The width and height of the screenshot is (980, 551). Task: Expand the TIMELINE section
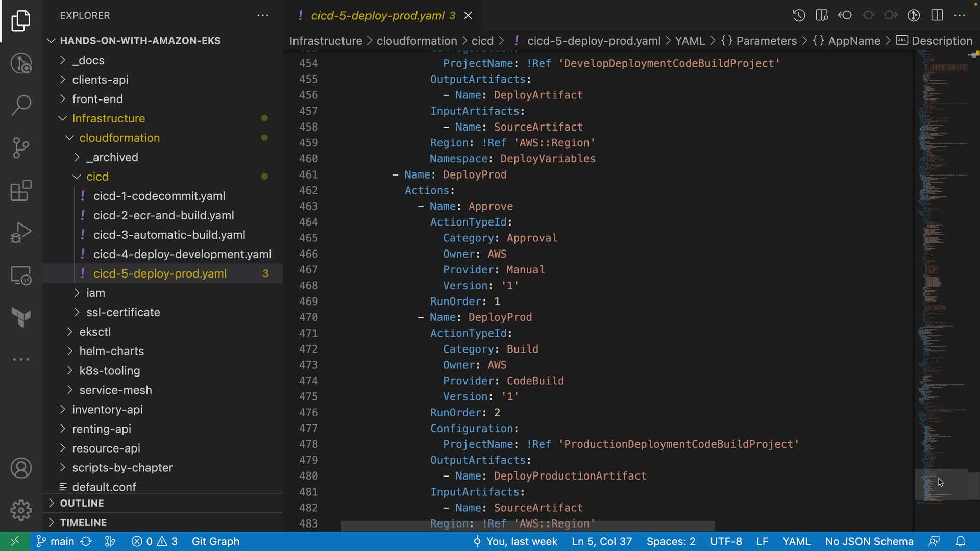(x=83, y=522)
